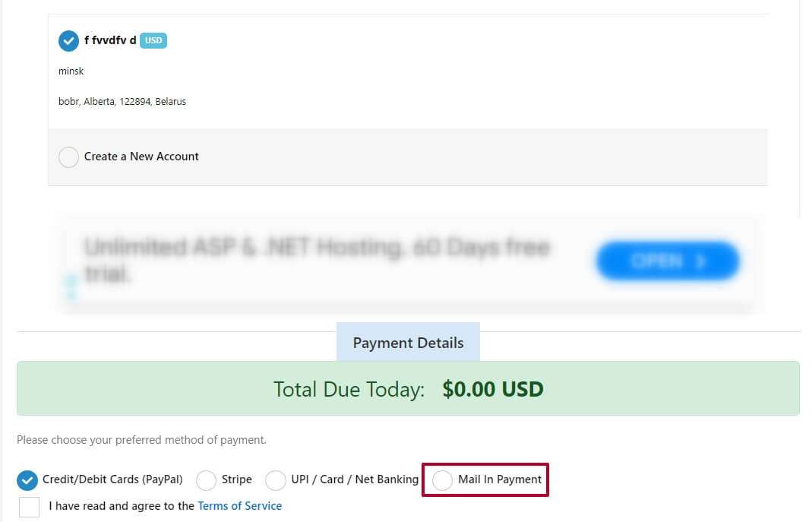Viewport: 812px width, 522px height.
Task: Click the upper ad info icon
Action: coord(71,281)
